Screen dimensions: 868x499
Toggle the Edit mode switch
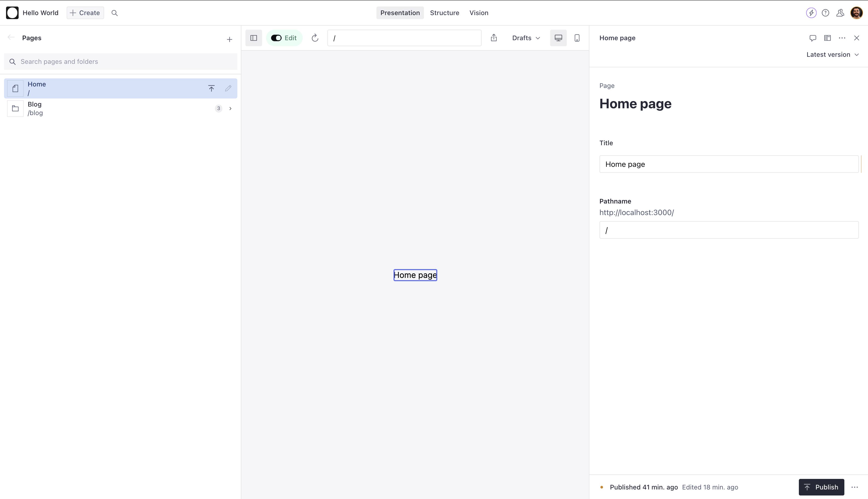pos(276,38)
